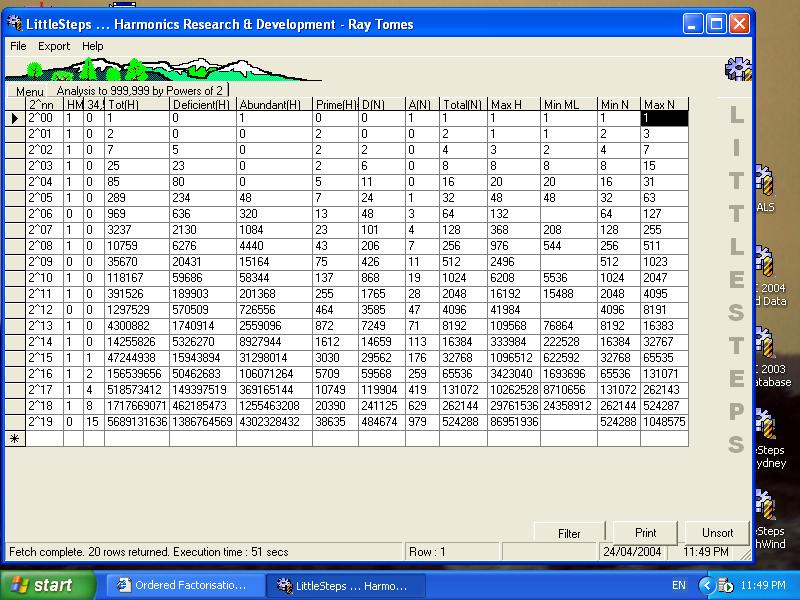Click the Print button
Screen dimensions: 800x600
tap(643, 532)
